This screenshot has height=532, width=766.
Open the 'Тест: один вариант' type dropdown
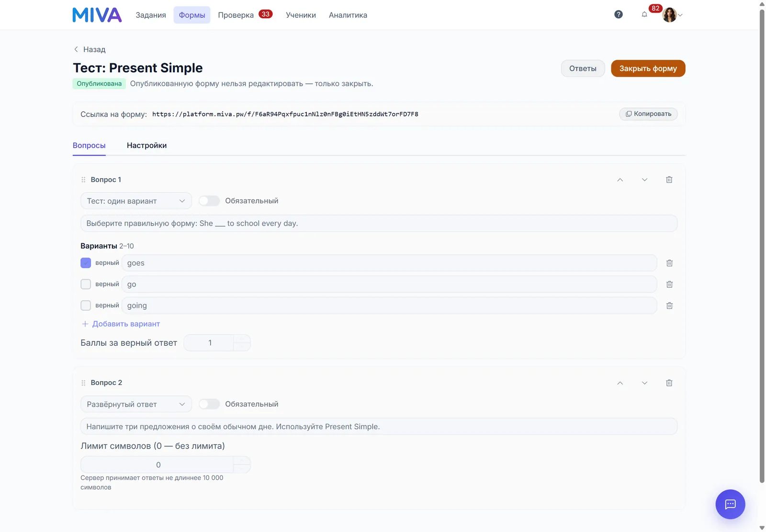click(x=136, y=201)
